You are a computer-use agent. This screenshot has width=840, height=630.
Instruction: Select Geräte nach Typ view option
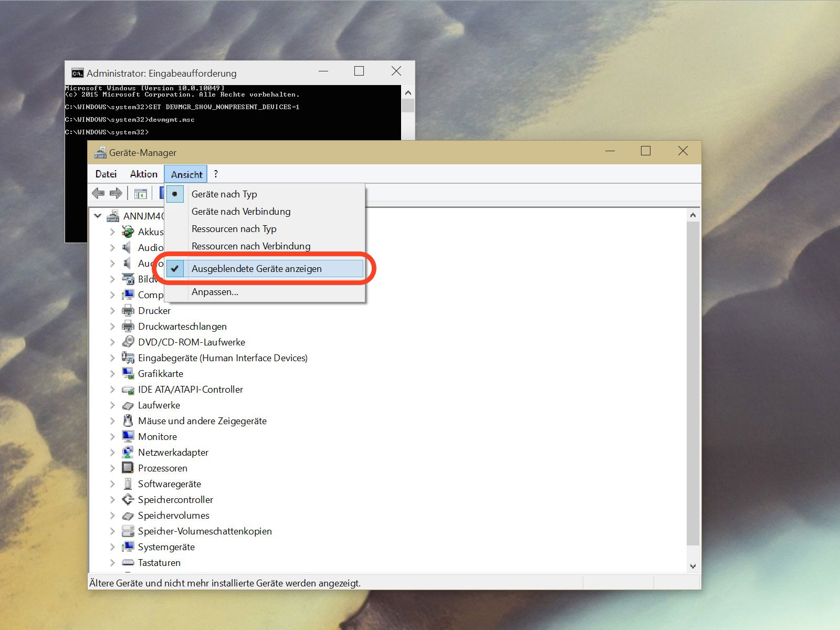265,194
